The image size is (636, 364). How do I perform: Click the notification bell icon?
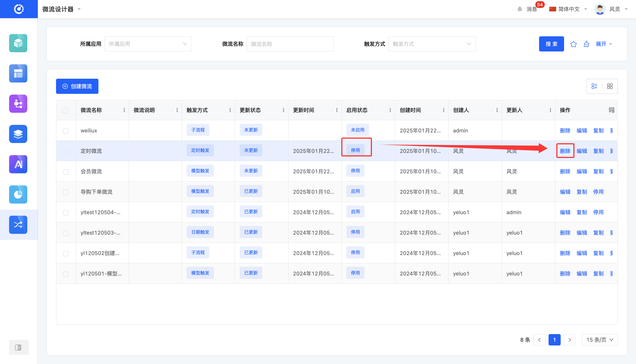pos(519,9)
